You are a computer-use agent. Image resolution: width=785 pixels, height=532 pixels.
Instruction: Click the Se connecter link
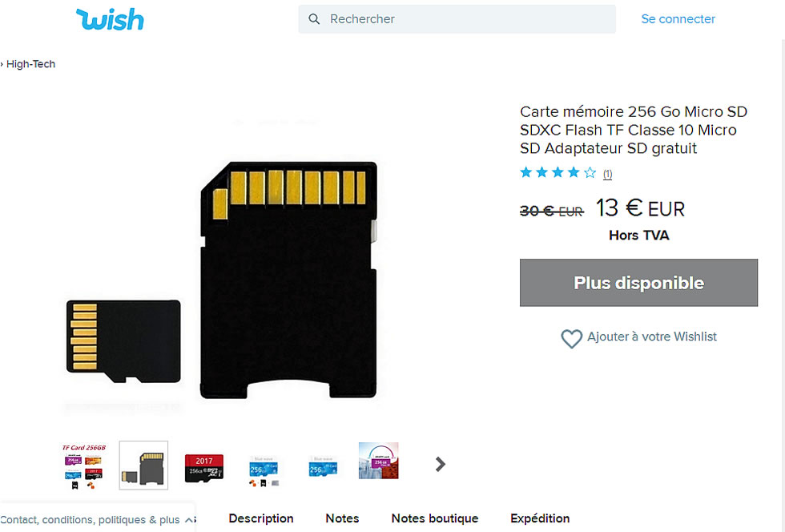coord(678,19)
